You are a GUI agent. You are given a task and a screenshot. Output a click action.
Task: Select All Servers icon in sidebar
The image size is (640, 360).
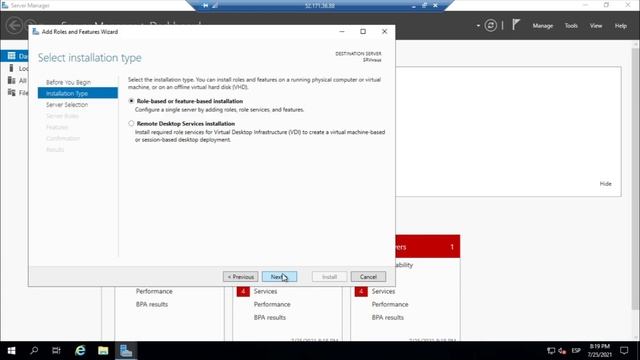tap(11, 80)
